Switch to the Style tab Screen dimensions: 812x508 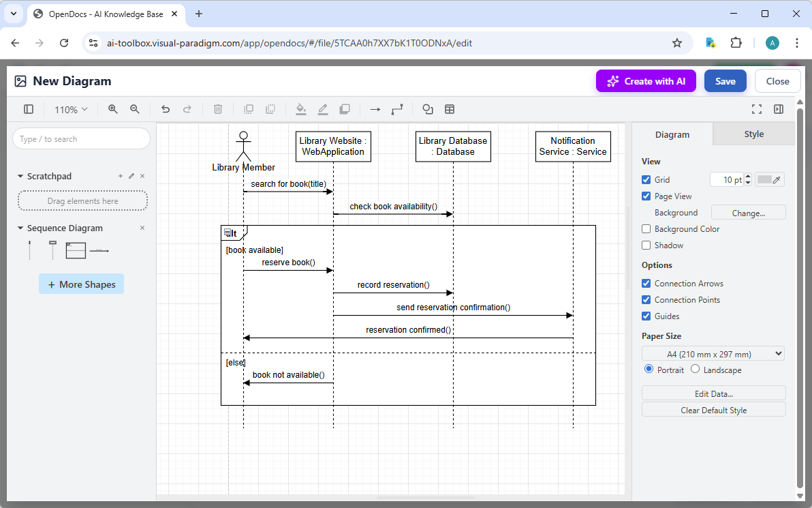click(753, 134)
